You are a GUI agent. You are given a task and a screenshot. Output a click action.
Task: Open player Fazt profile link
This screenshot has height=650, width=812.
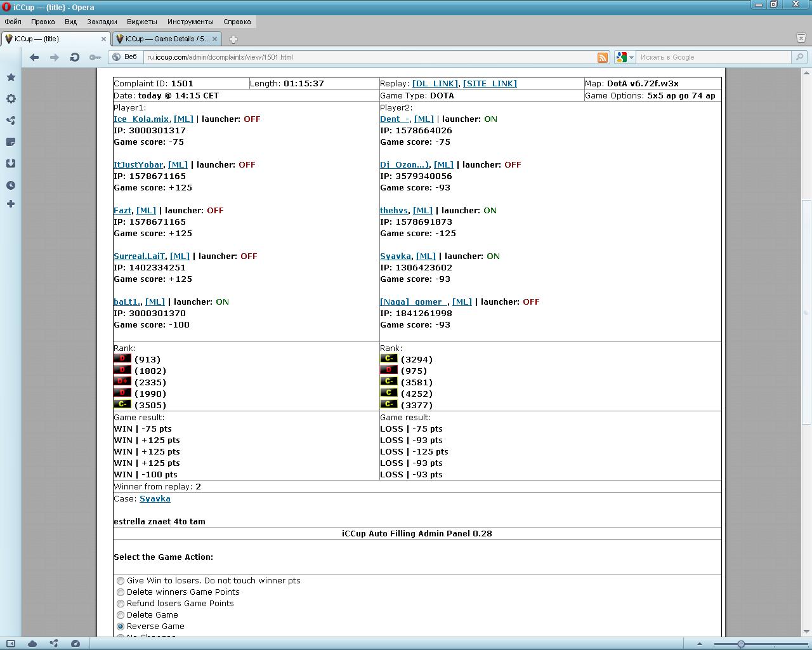[122, 211]
